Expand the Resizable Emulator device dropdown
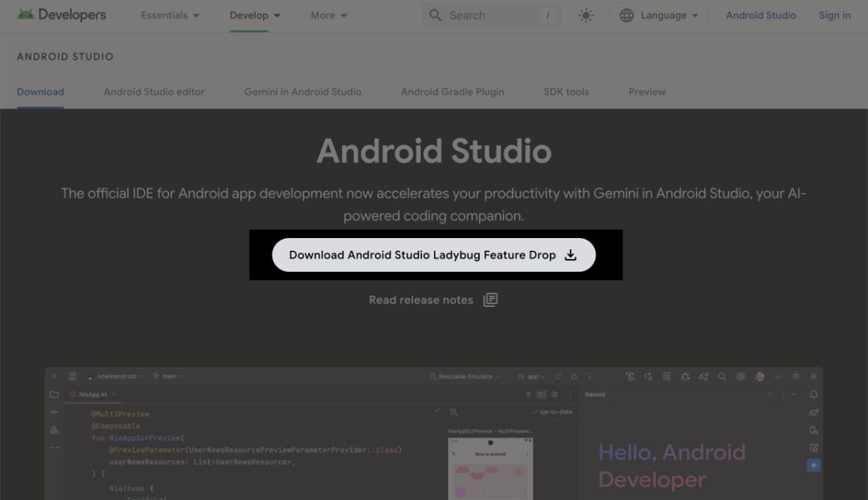Image resolution: width=868 pixels, height=500 pixels. (x=465, y=376)
